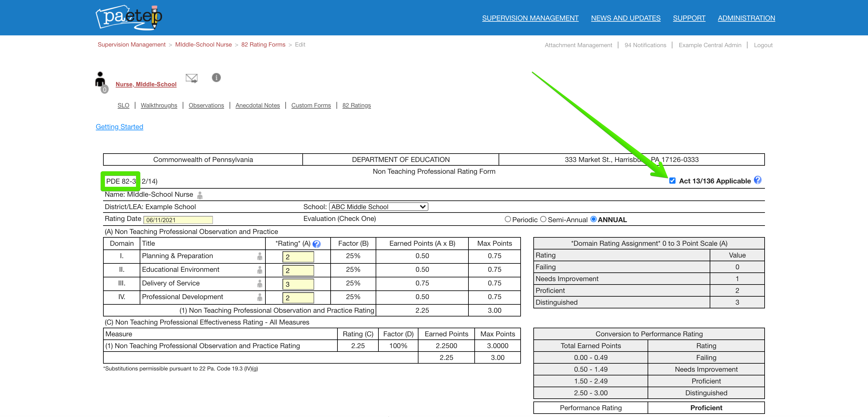Go to Observations tab link
Screen dimensions: 868x417
pyautogui.click(x=206, y=105)
